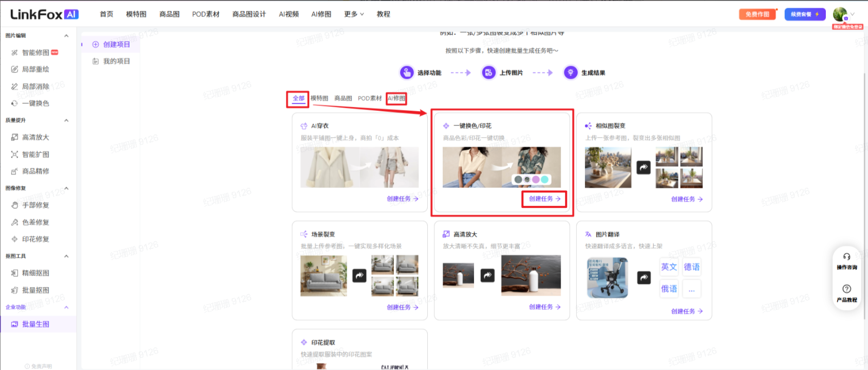Click the AI穿衣 card icon
The width and height of the screenshot is (868, 370).
pyautogui.click(x=304, y=126)
